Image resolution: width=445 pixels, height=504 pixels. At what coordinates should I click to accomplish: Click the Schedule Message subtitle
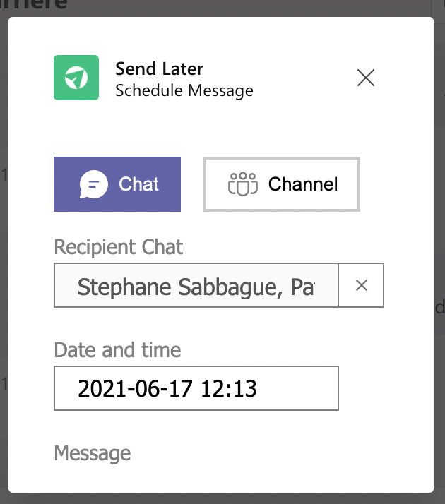[184, 90]
